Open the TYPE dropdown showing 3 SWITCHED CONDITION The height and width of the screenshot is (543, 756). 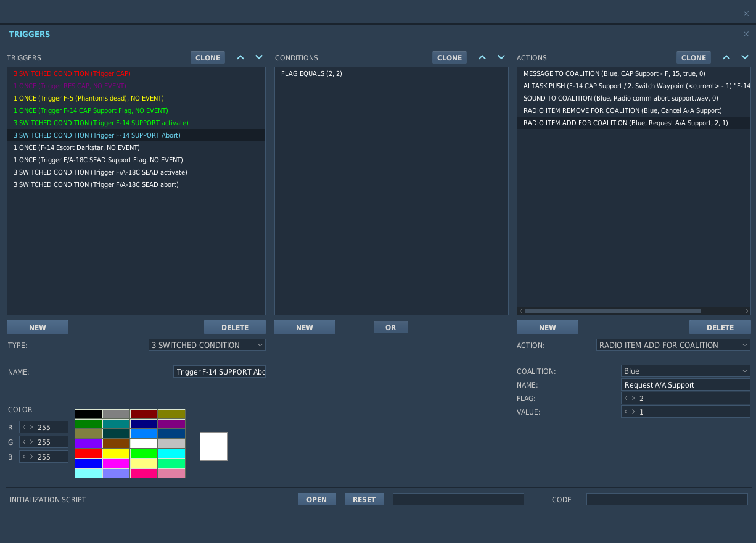pyautogui.click(x=207, y=345)
